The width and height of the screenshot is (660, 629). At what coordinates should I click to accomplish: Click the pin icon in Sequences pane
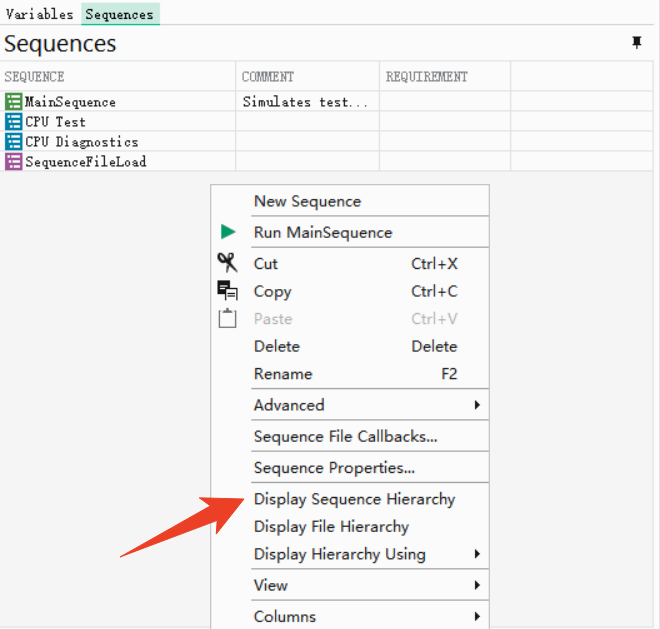[x=636, y=43]
